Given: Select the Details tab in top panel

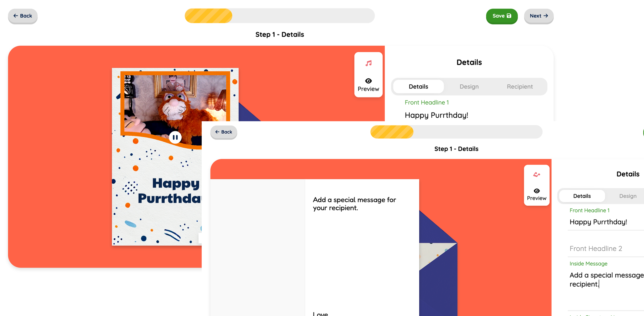Looking at the screenshot, I should [x=418, y=87].
